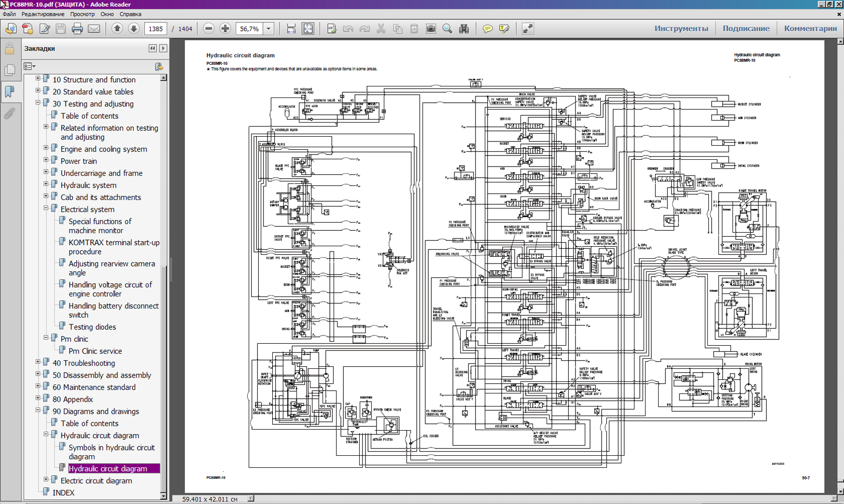Toggle fit one full page view
The image size is (844, 504).
[x=308, y=29]
